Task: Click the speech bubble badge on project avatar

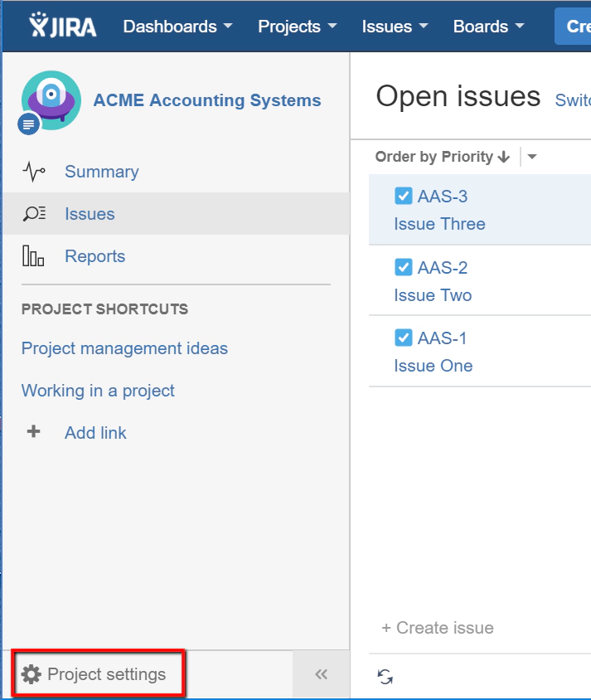Action: click(27, 124)
